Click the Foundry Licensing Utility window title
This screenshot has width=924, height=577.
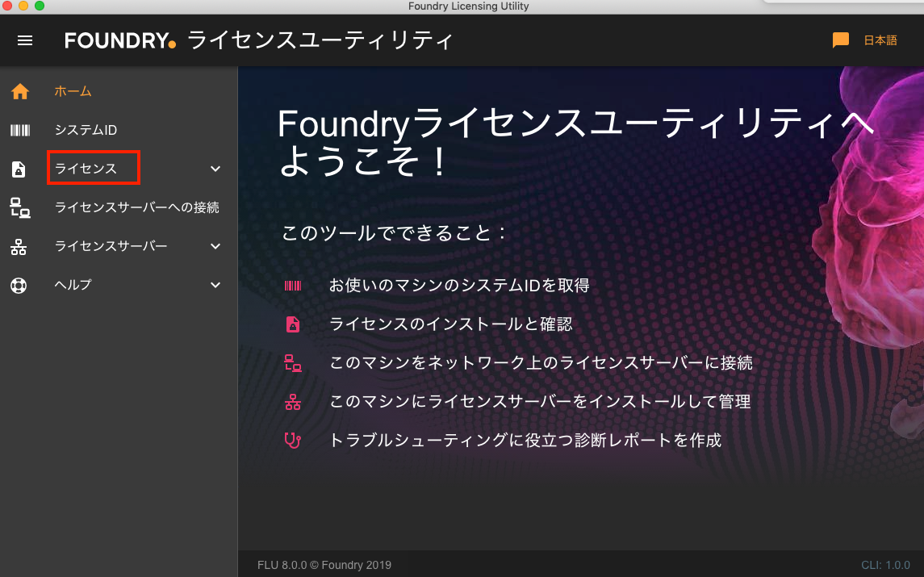pyautogui.click(x=469, y=6)
